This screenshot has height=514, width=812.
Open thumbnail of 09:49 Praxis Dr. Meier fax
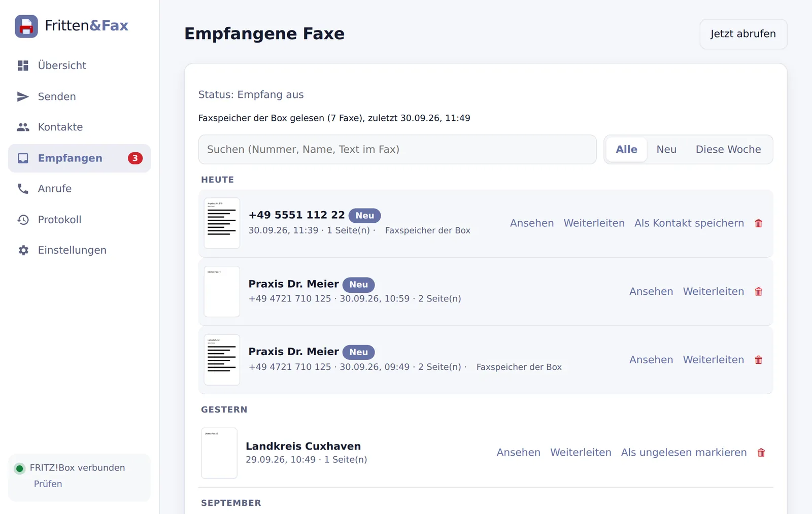222,360
